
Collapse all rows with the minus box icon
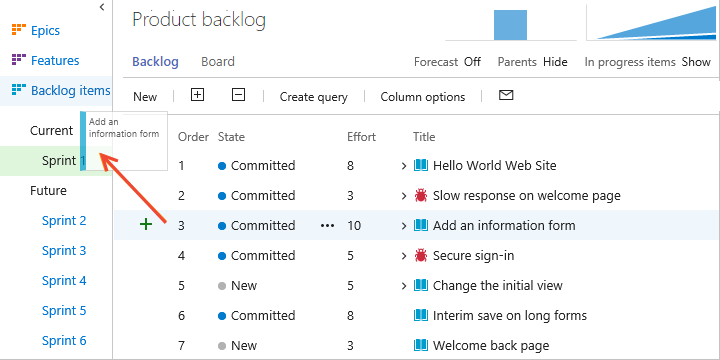238,95
